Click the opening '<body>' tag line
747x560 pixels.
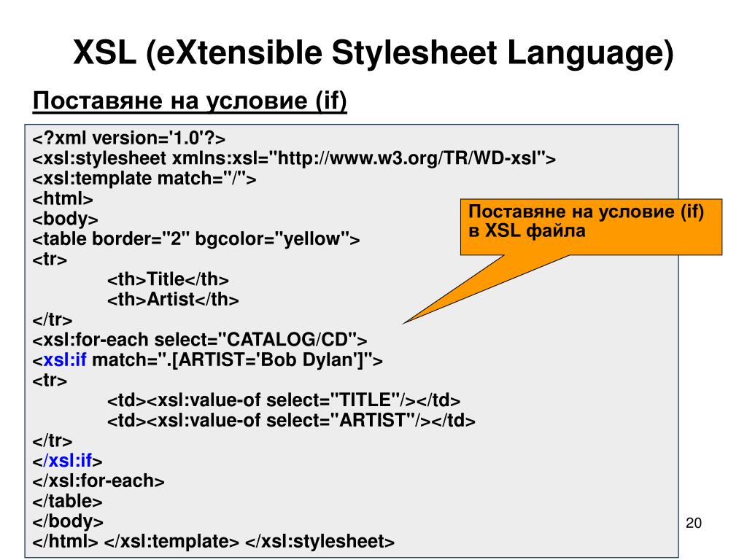tap(65, 219)
